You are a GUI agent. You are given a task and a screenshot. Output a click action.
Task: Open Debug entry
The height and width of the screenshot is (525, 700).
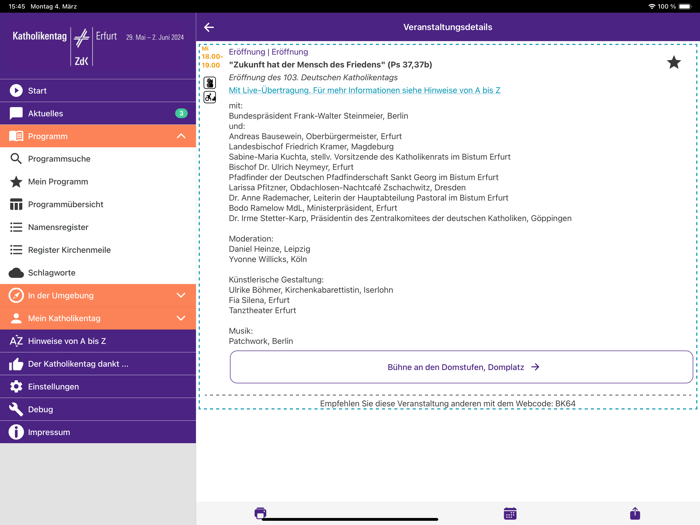[x=98, y=409]
